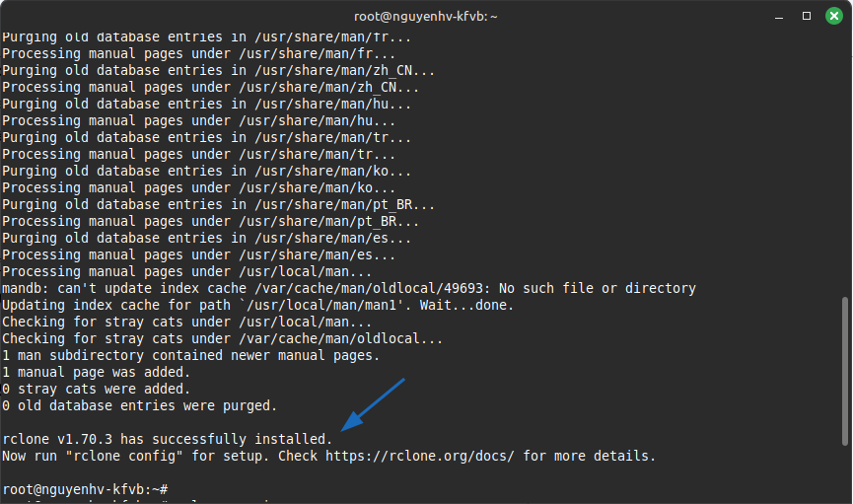Click the "1 man subdirectory contained newer" line
Viewport: 853px width, 504px height.
(190, 355)
